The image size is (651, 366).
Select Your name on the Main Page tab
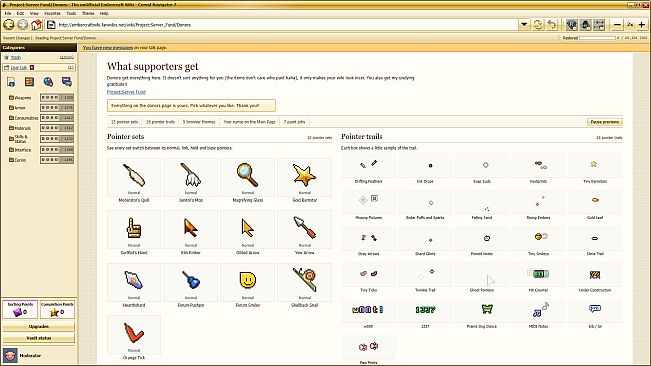pos(250,122)
